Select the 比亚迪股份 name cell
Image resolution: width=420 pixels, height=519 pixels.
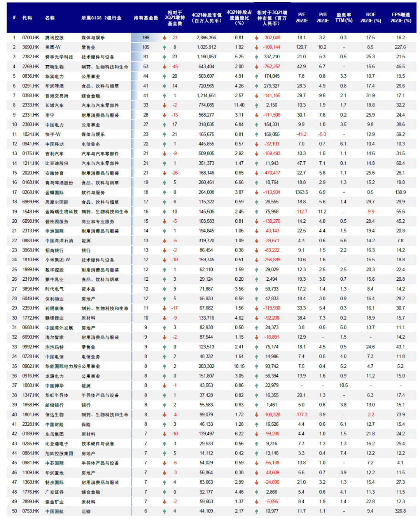click(57, 163)
